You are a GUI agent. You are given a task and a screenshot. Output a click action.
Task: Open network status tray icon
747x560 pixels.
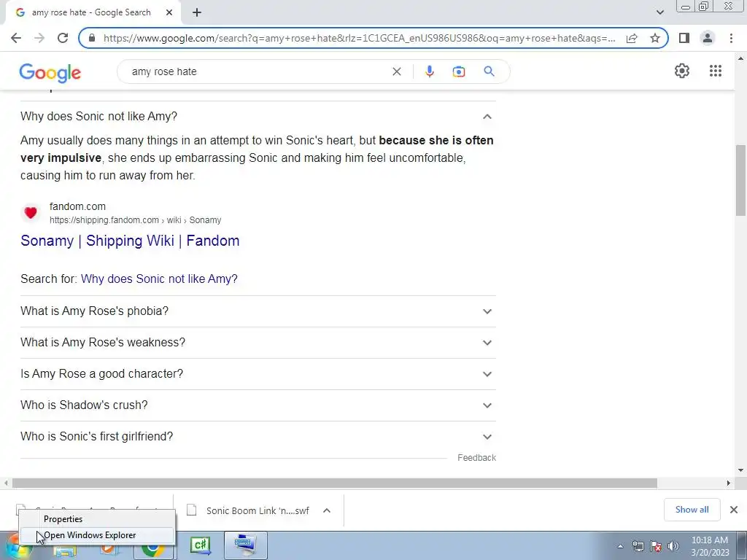[638, 546]
